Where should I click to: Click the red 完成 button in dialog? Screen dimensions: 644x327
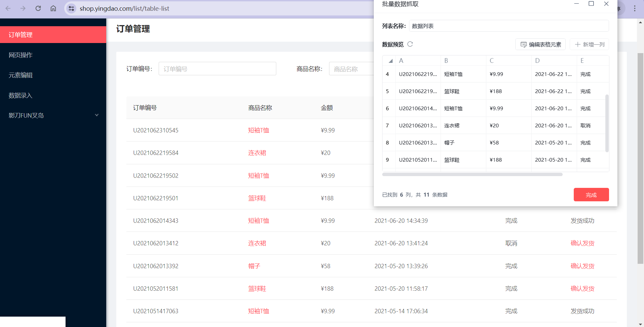(x=591, y=195)
